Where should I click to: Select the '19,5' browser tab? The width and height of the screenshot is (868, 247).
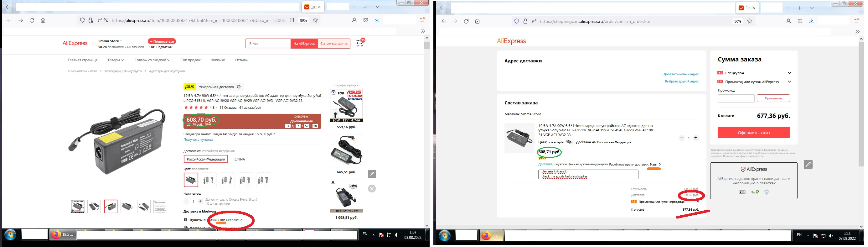click(310, 7)
